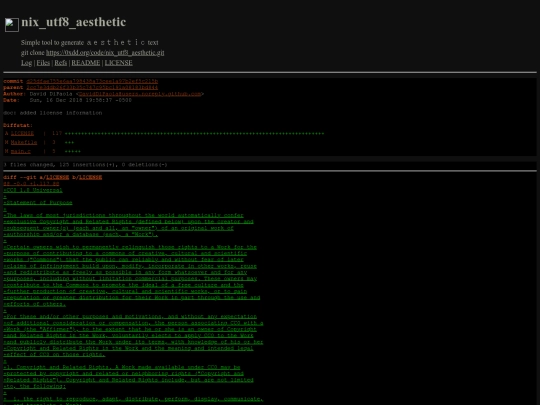The width and height of the screenshot is (540, 405).
Task: Open the commit hash link
Action: click(92, 81)
